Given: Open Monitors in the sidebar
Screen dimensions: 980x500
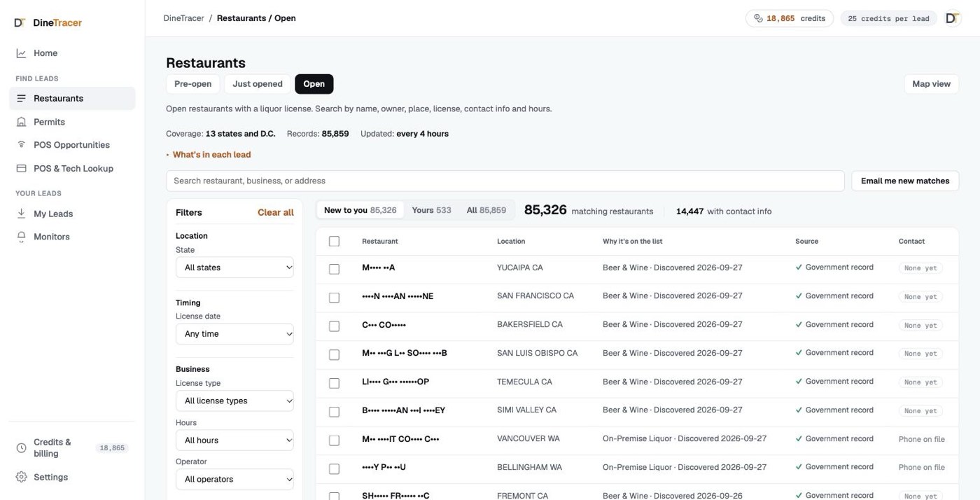Looking at the screenshot, I should pyautogui.click(x=72, y=237).
